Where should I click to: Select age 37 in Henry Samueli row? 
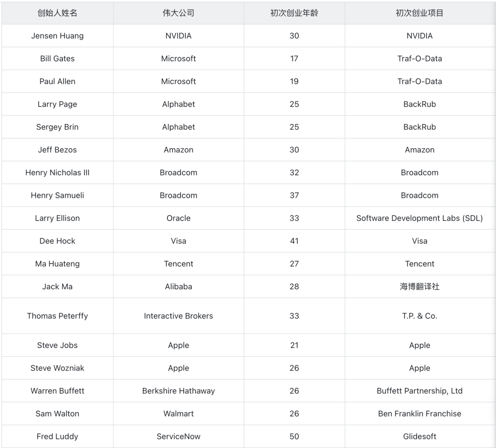pyautogui.click(x=294, y=195)
